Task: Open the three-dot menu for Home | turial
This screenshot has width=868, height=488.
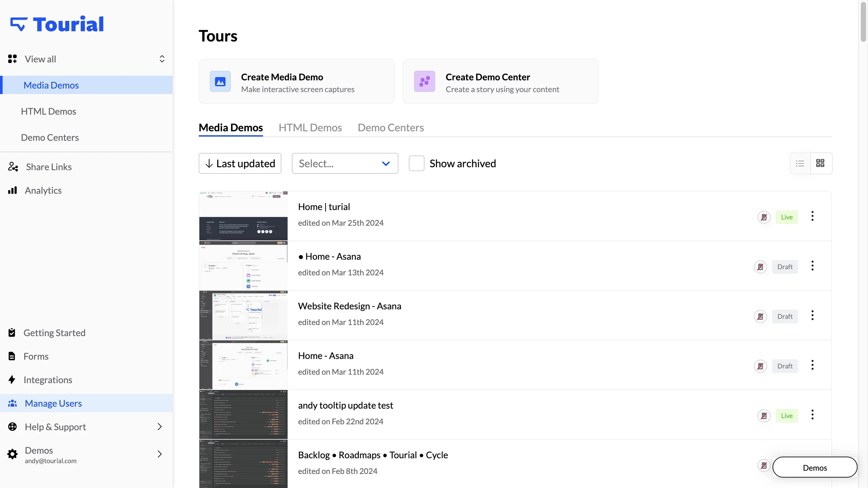Action: [812, 216]
